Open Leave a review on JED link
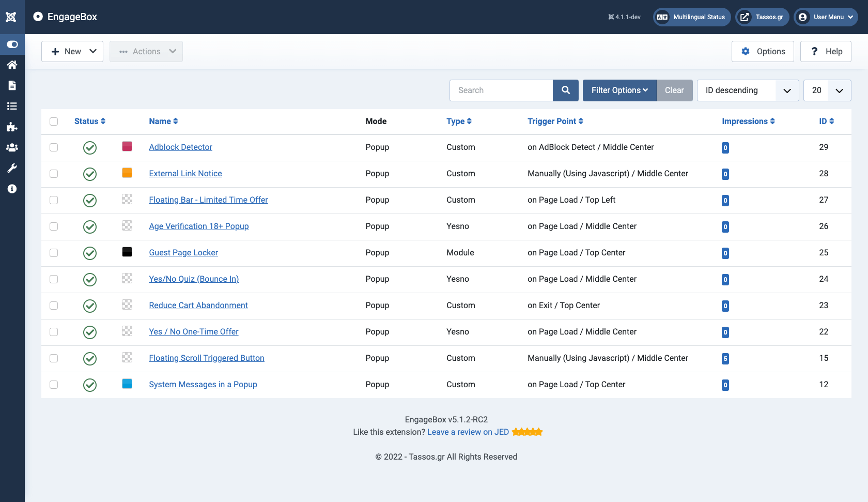This screenshot has height=502, width=868. pos(468,432)
